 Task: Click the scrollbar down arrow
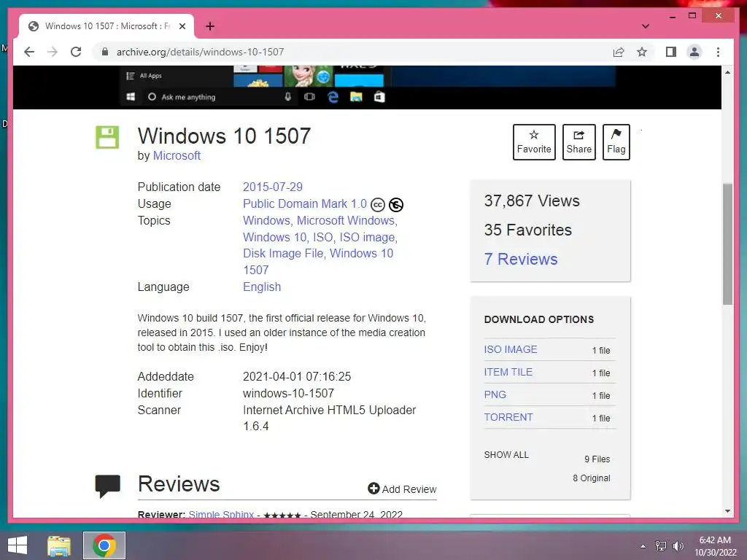point(727,511)
